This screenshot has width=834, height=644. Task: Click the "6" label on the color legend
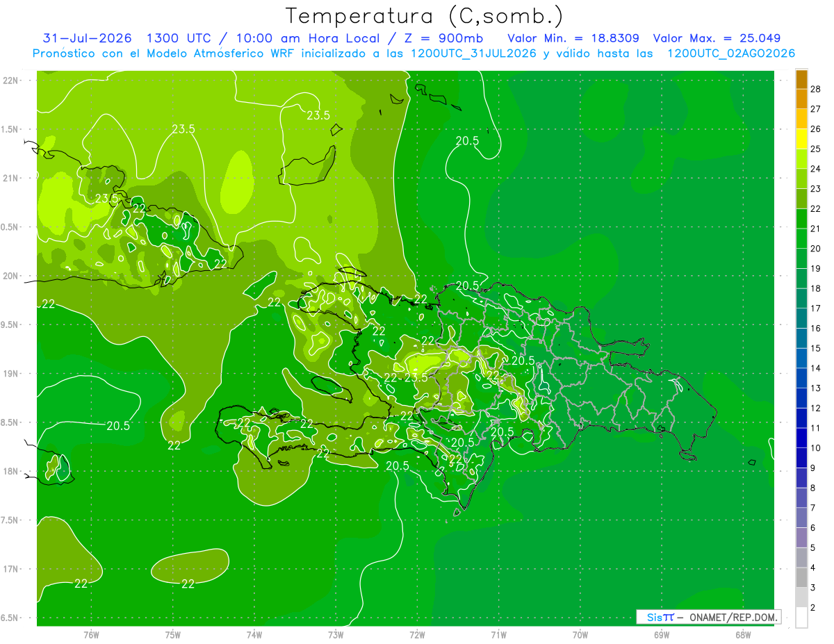pyautogui.click(x=813, y=528)
